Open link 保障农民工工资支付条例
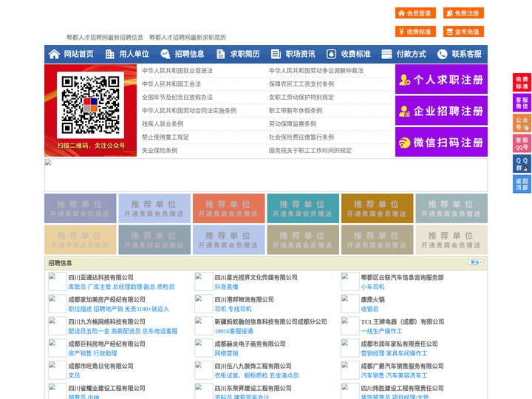This screenshot has height=399, width=532. point(301,83)
